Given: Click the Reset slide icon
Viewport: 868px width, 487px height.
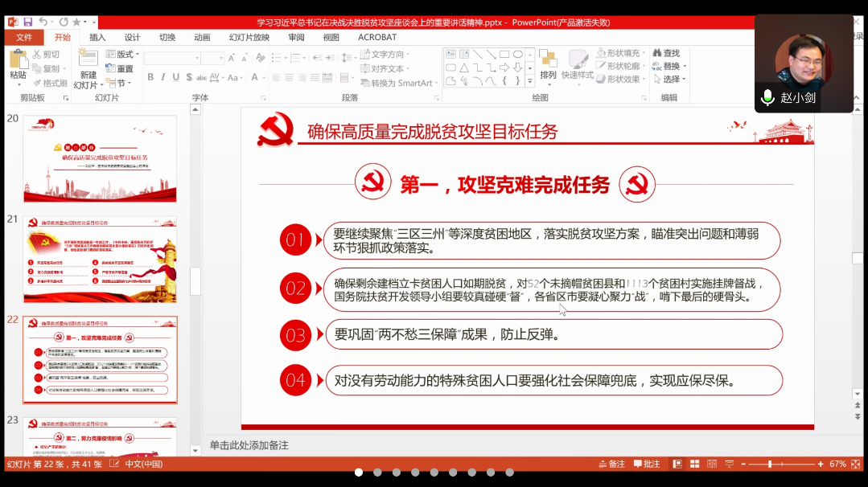Looking at the screenshot, I should 119,68.
